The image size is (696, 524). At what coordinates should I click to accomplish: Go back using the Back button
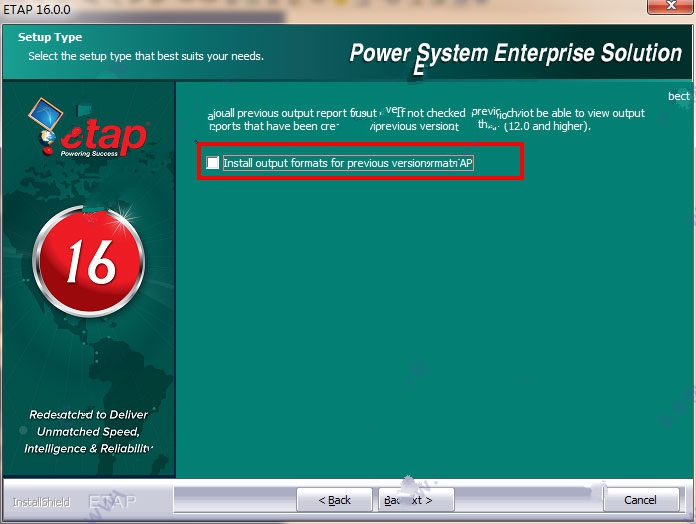coord(334,500)
